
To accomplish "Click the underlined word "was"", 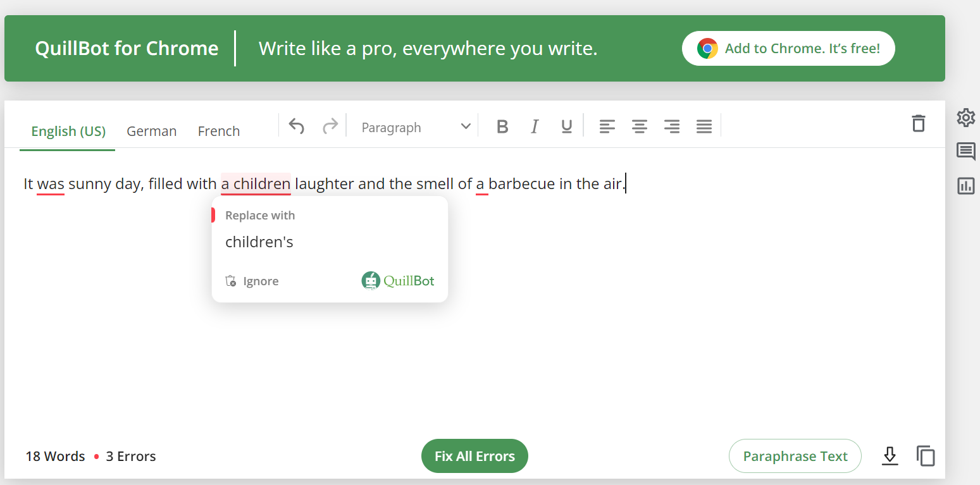I will (51, 184).
